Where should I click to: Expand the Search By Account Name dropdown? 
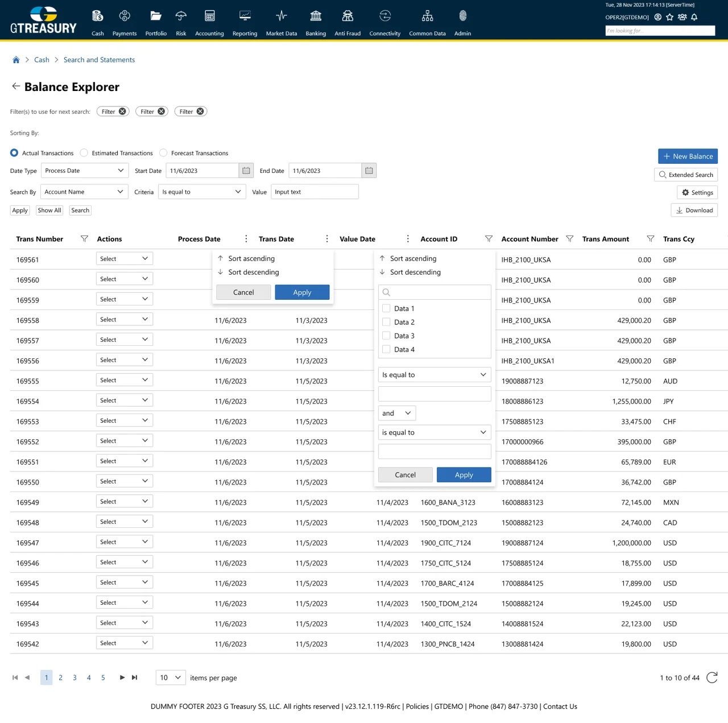coord(84,192)
